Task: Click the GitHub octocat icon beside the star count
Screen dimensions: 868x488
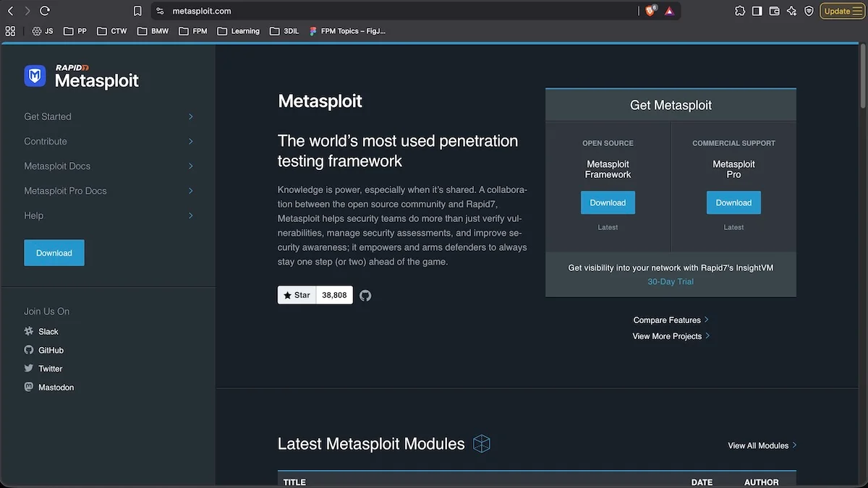Action: (x=365, y=296)
